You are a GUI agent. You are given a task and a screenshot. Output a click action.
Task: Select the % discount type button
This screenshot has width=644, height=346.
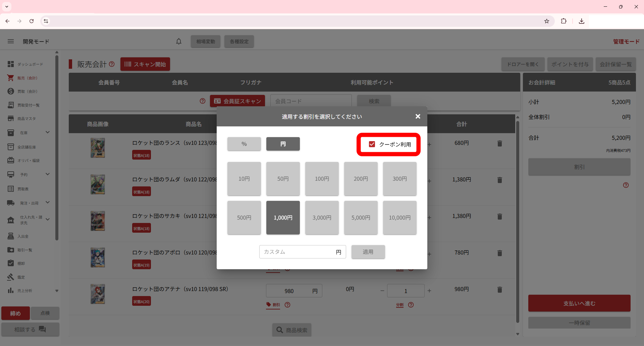244,144
